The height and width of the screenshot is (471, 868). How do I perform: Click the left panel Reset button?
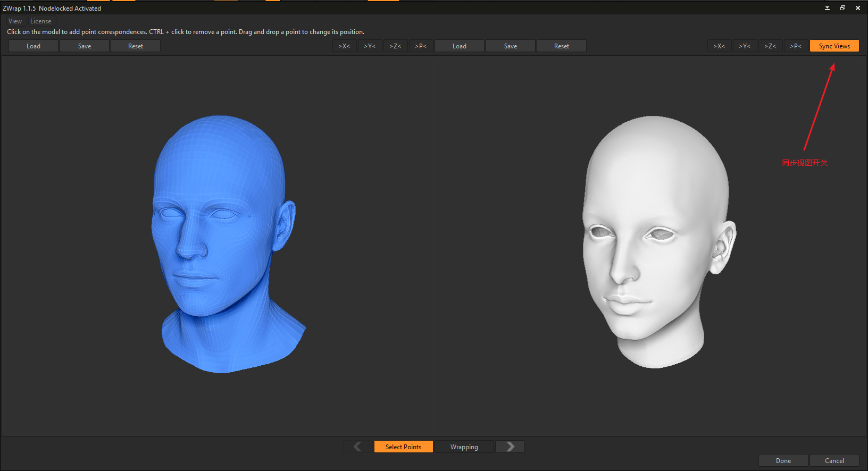[136, 46]
